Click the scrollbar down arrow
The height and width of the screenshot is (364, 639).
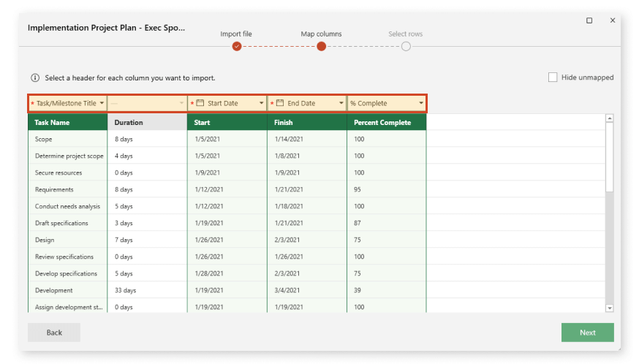point(610,308)
